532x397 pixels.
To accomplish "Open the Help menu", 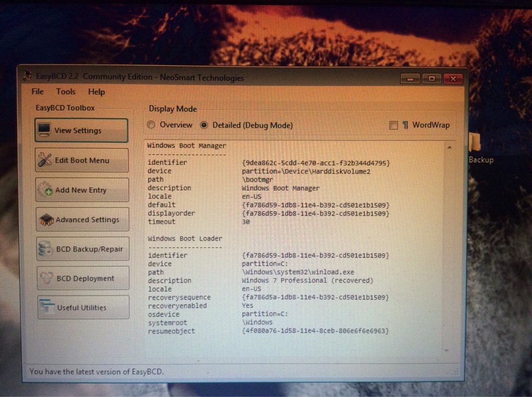I will tap(96, 92).
